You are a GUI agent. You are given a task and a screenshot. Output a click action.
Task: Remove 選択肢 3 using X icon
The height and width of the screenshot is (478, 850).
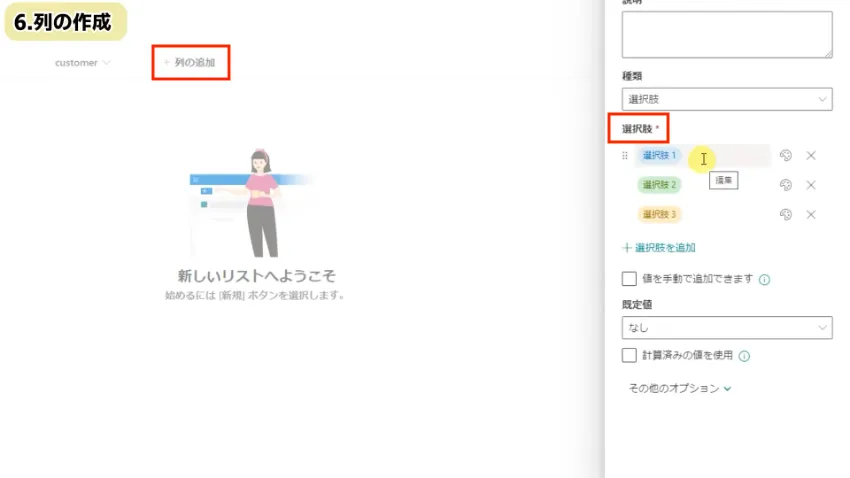pos(811,215)
